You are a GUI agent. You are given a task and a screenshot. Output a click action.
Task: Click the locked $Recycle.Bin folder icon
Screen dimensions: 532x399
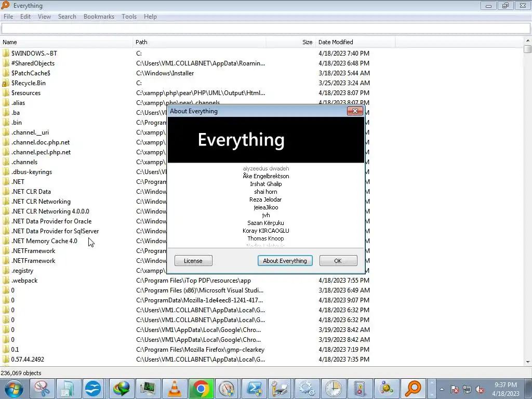[x=6, y=83]
